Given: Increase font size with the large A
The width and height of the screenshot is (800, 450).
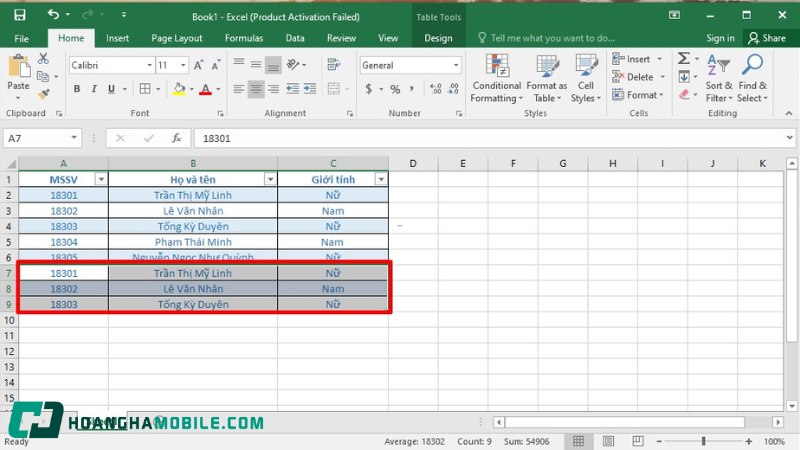Looking at the screenshot, I should click(x=198, y=65).
